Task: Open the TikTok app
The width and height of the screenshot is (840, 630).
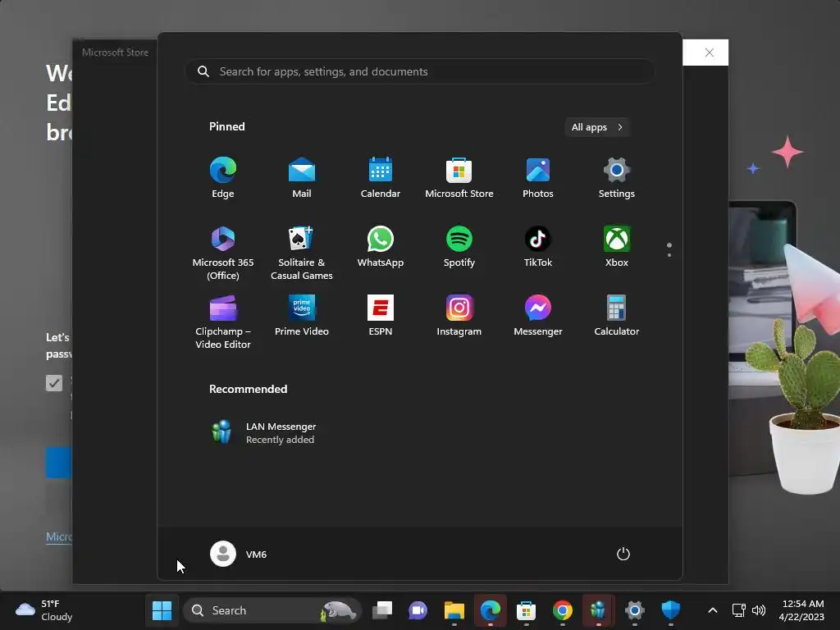Action: click(538, 247)
